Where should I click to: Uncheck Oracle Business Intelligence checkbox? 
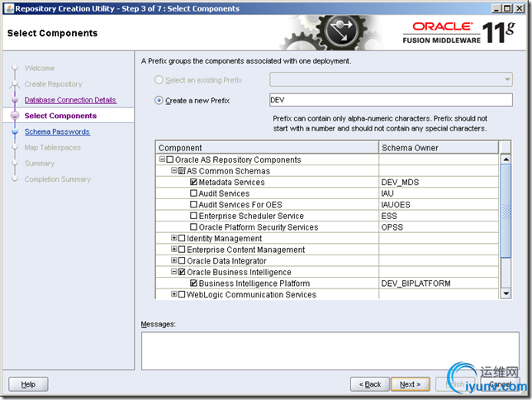(182, 272)
